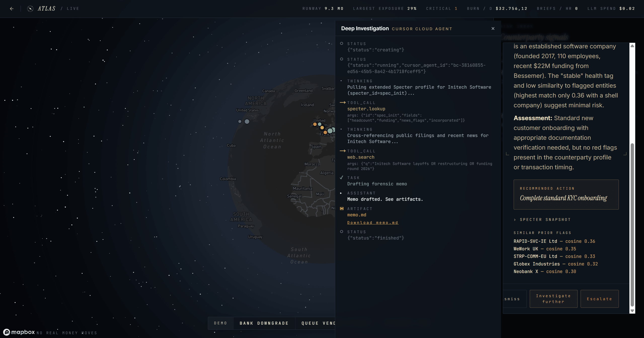The image size is (644, 338).
Task: Click the Assistant triangle marker
Action: 341,193
